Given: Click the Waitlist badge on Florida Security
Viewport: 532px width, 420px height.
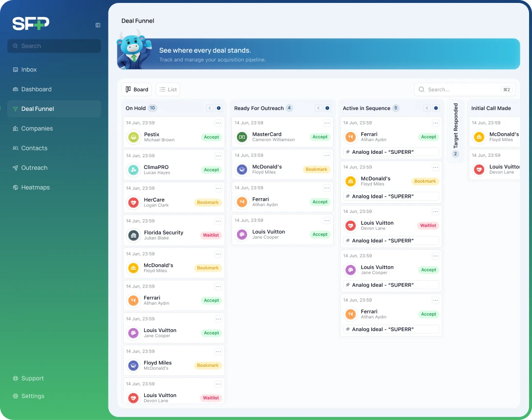Looking at the screenshot, I should 211,235.
